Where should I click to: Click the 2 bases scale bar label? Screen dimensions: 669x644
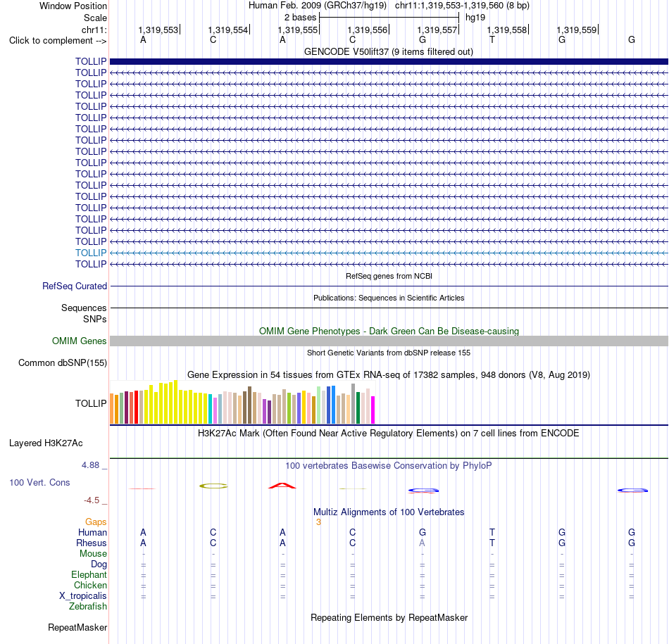[x=301, y=18]
